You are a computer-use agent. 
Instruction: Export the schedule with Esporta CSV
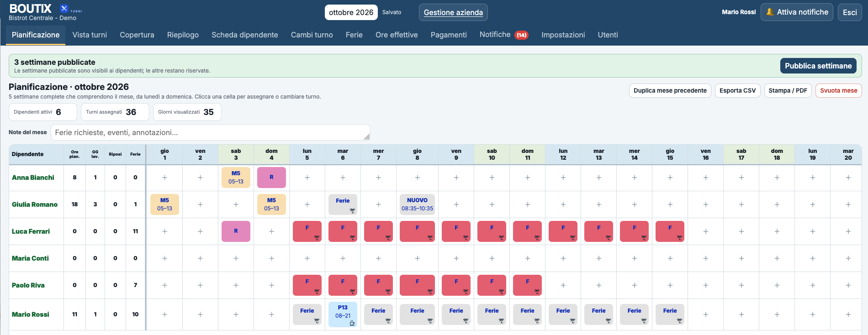click(737, 90)
